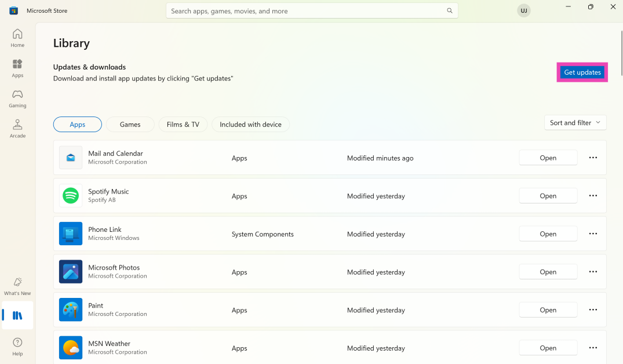Open MSN Weather app

pos(548,348)
